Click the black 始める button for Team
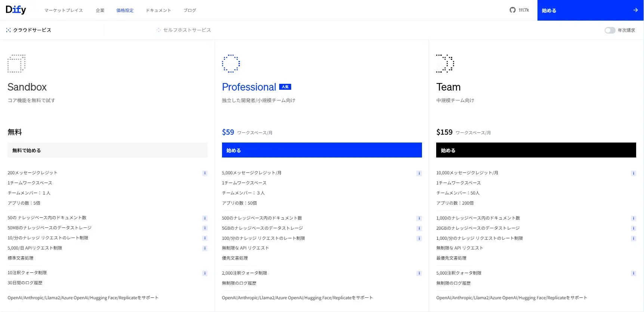The width and height of the screenshot is (644, 312). 536,150
